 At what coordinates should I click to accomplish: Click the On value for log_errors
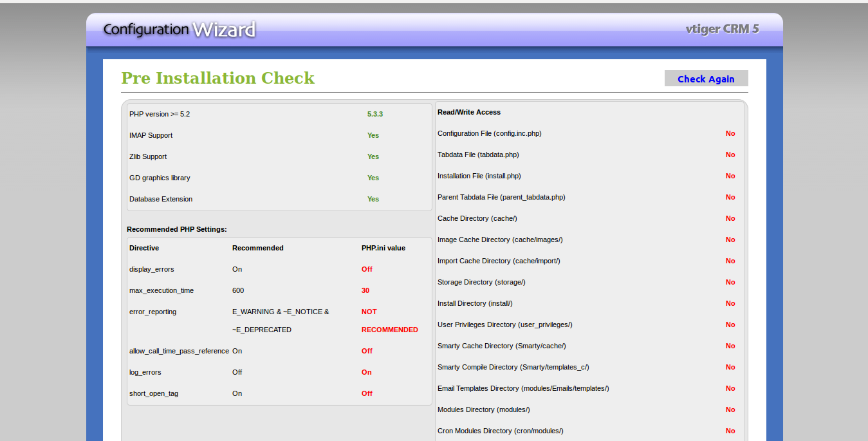[367, 372]
